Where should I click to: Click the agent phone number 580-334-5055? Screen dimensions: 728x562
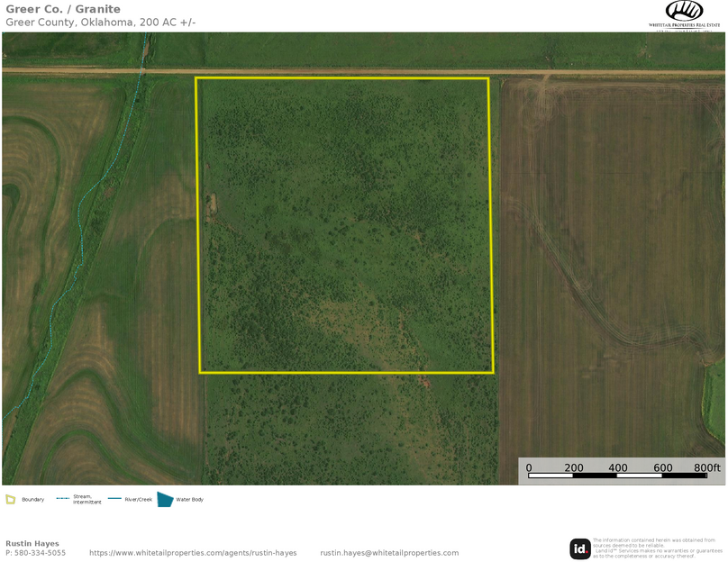tap(35, 553)
